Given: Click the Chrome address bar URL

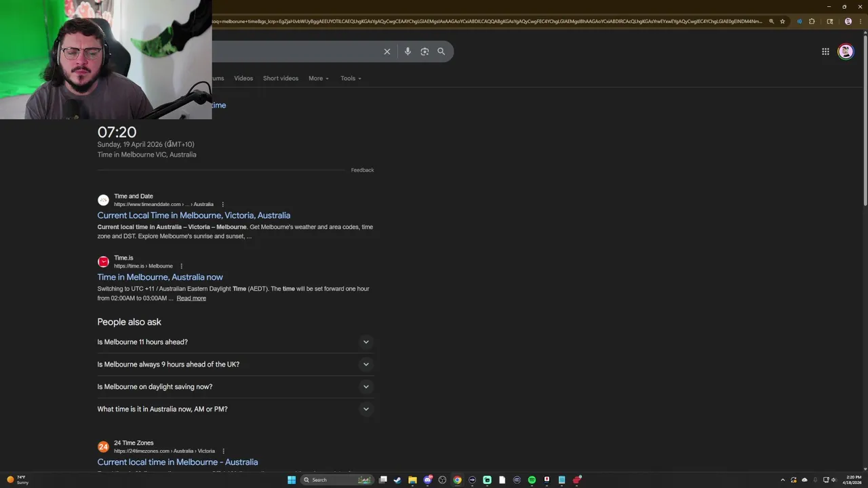Looking at the screenshot, I should pyautogui.click(x=487, y=21).
